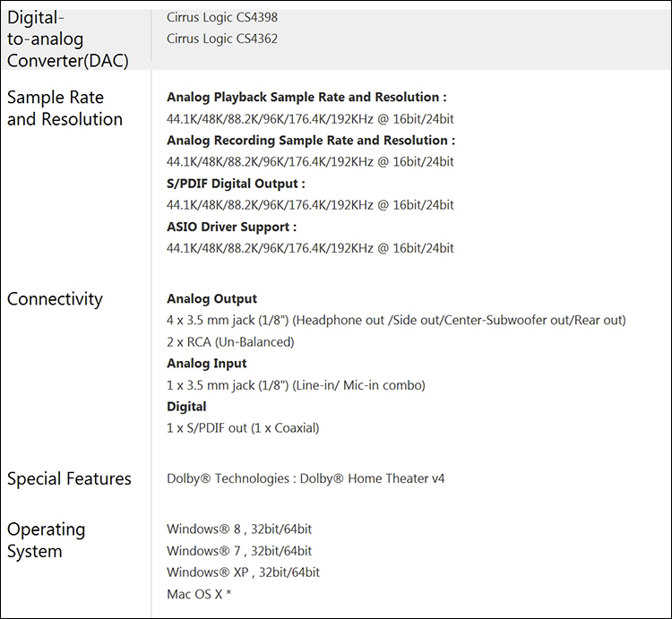The height and width of the screenshot is (619, 672).
Task: Click the Sample Rate and Resolution label
Action: (x=65, y=108)
